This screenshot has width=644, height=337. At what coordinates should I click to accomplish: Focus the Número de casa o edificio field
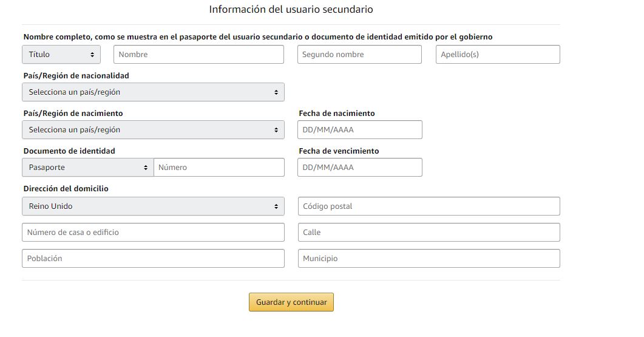click(x=153, y=233)
